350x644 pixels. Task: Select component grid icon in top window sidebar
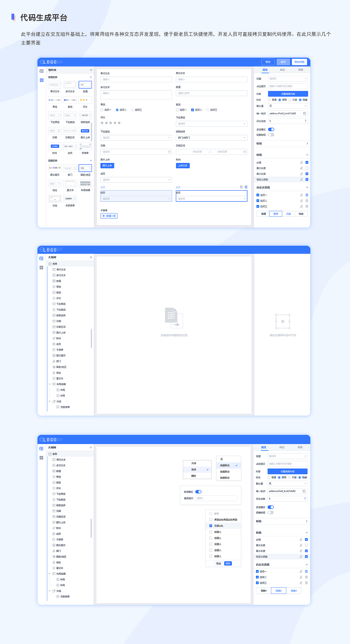pyautogui.click(x=42, y=80)
